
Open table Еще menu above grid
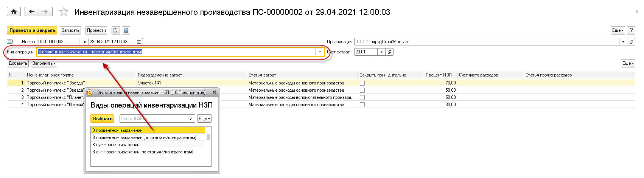[628, 63]
